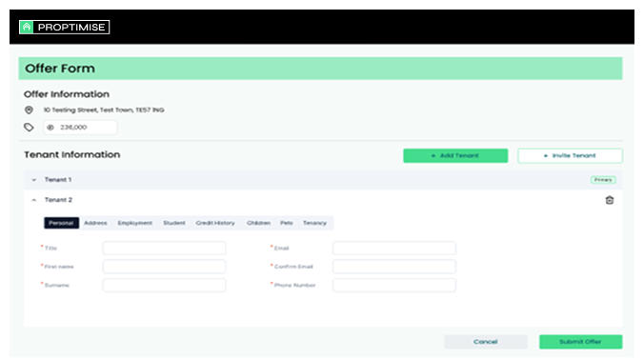Click the plus icon on Invite Tenant
The width and height of the screenshot is (644, 360).
(x=546, y=155)
